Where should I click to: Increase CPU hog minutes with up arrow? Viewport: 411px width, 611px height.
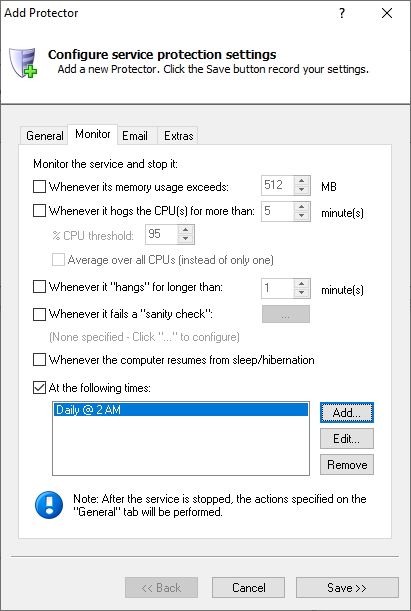tap(302, 207)
